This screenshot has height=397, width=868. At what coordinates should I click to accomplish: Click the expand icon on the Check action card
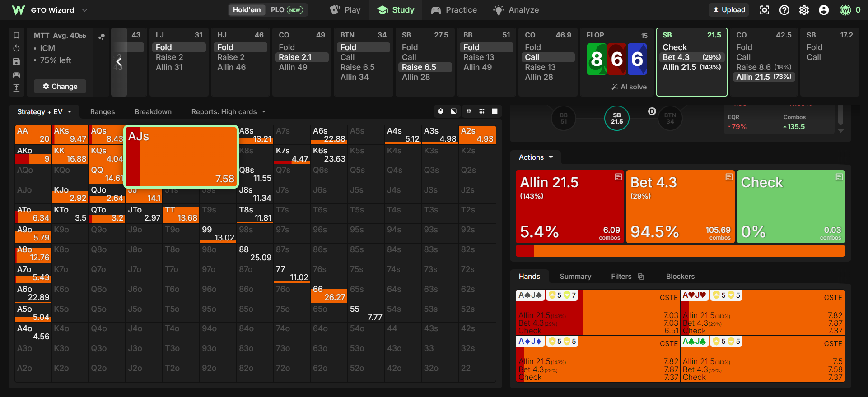pyautogui.click(x=839, y=177)
